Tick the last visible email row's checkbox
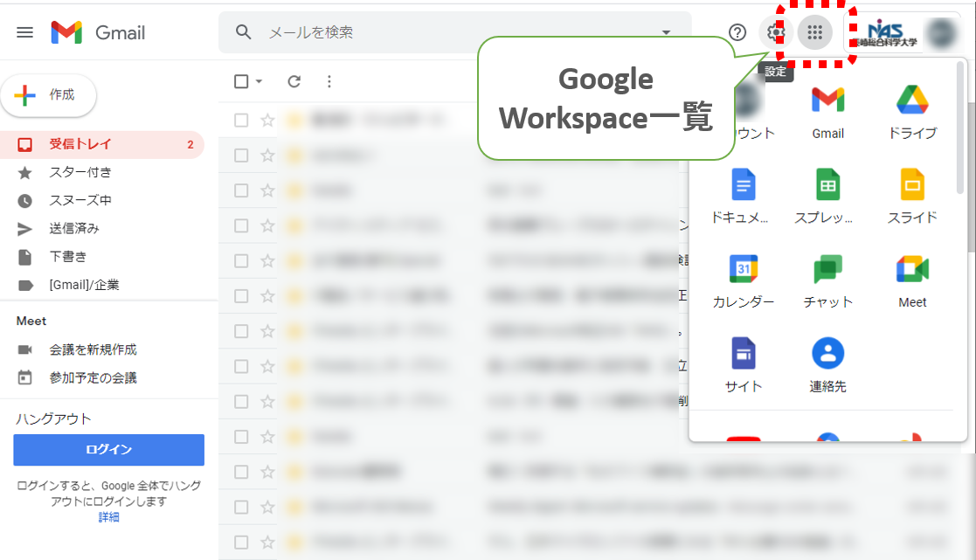This screenshot has height=560, width=976. point(241,543)
